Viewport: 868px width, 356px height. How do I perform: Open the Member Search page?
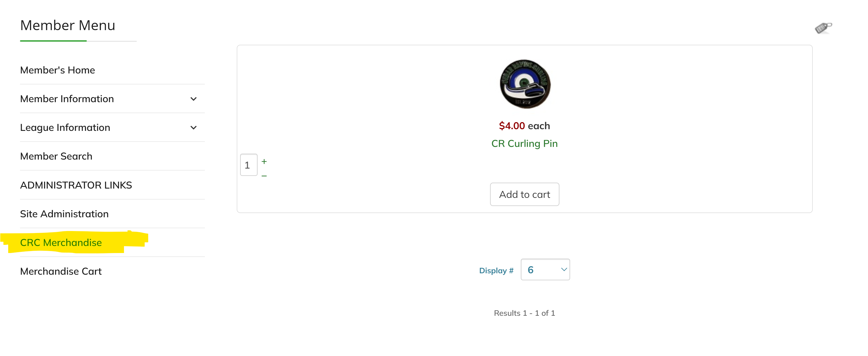(56, 156)
